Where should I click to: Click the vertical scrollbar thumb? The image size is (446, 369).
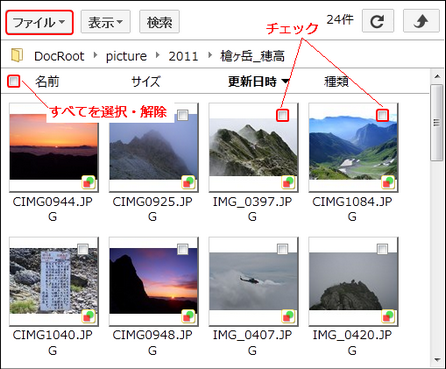click(436, 123)
